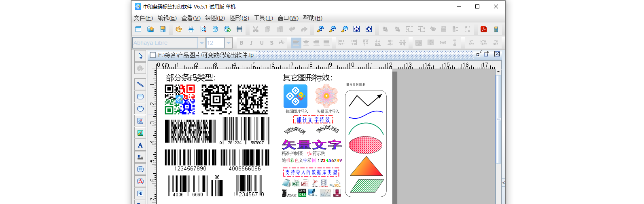Select the rich text tool
644x204 pixels.
tap(140, 157)
